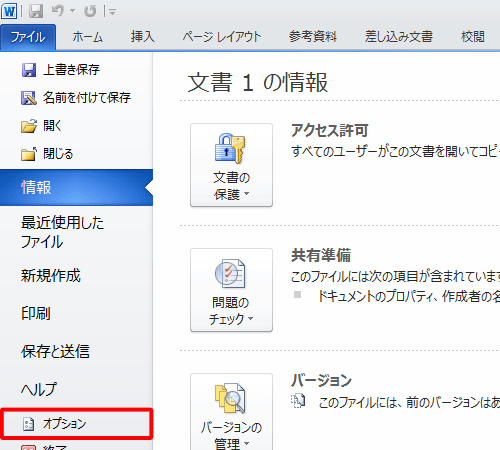Click the 閉じる folder icon

(29, 154)
